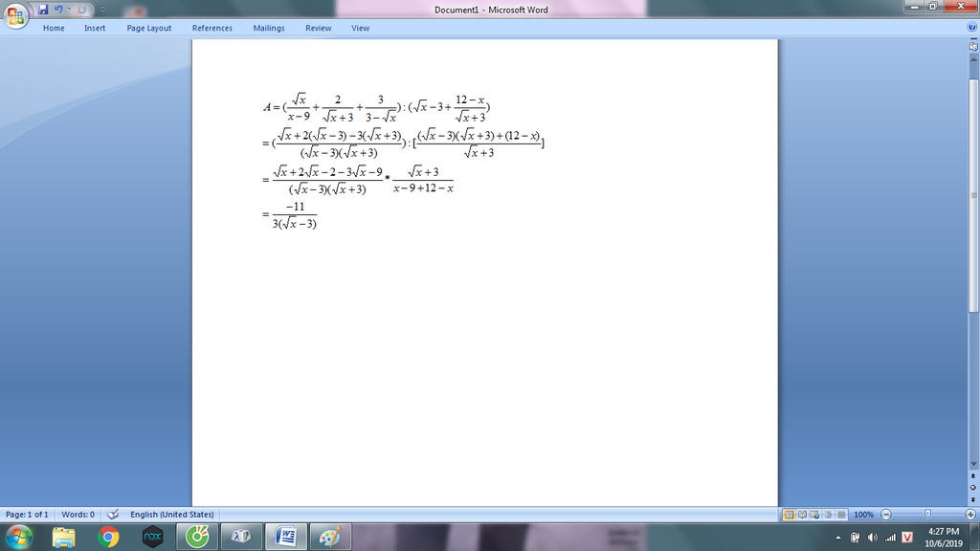
Task: Click the scroll up arrow of the document
Action: pos(973,58)
